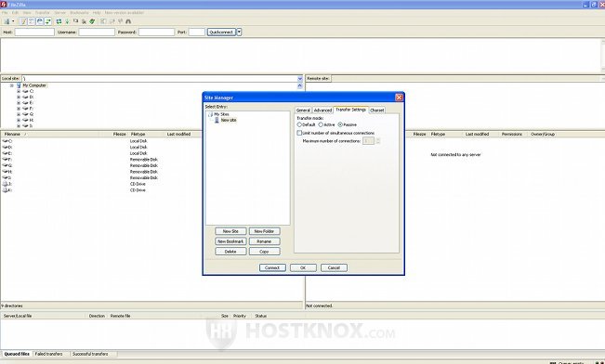The image size is (605, 364).
Task: Click the Quickconnect button
Action: coord(221,32)
